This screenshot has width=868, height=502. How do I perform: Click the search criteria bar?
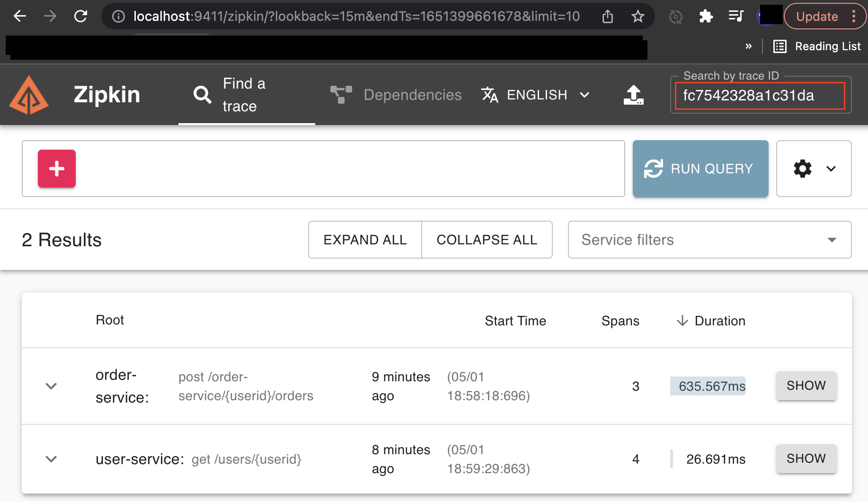click(x=323, y=169)
